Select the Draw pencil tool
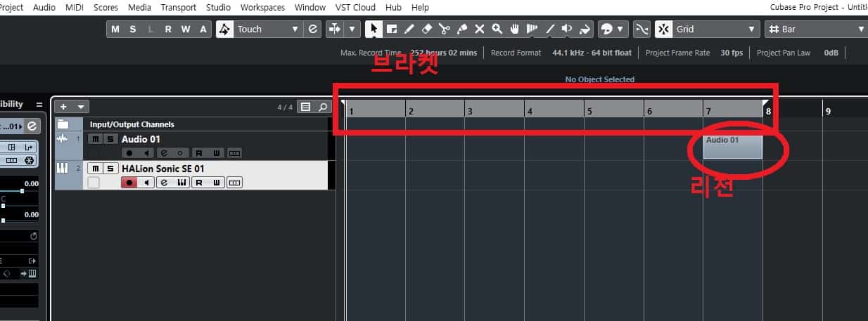Image resolution: width=868 pixels, height=321 pixels. click(x=409, y=29)
